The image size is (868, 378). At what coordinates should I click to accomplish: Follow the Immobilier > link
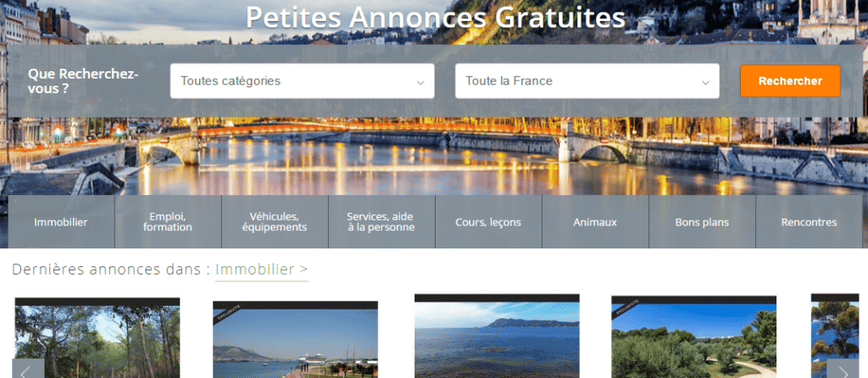[x=261, y=270]
